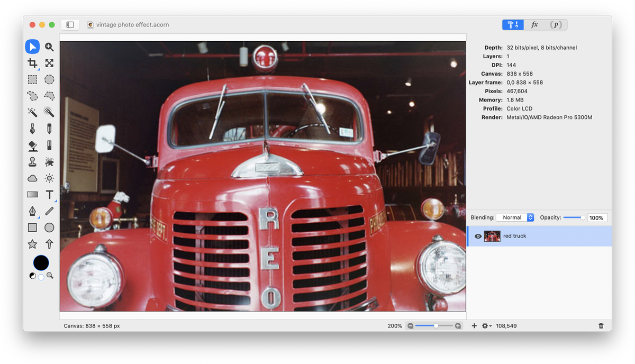The image size is (635, 364).
Task: Select the Oval shape tool
Action: 49,228
